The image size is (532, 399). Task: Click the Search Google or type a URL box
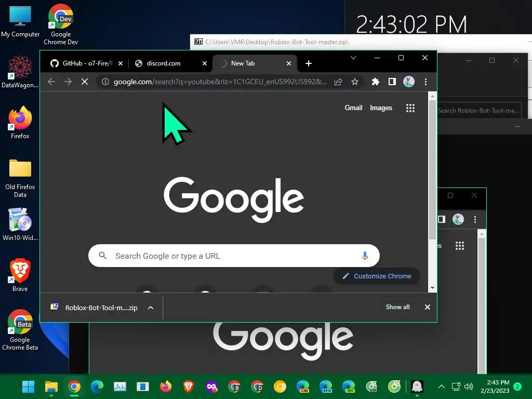pos(234,256)
